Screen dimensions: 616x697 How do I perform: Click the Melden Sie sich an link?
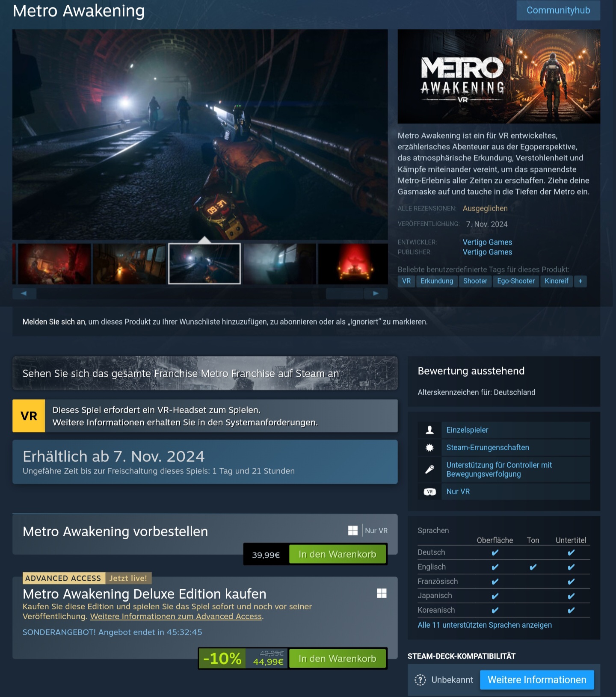tap(54, 322)
